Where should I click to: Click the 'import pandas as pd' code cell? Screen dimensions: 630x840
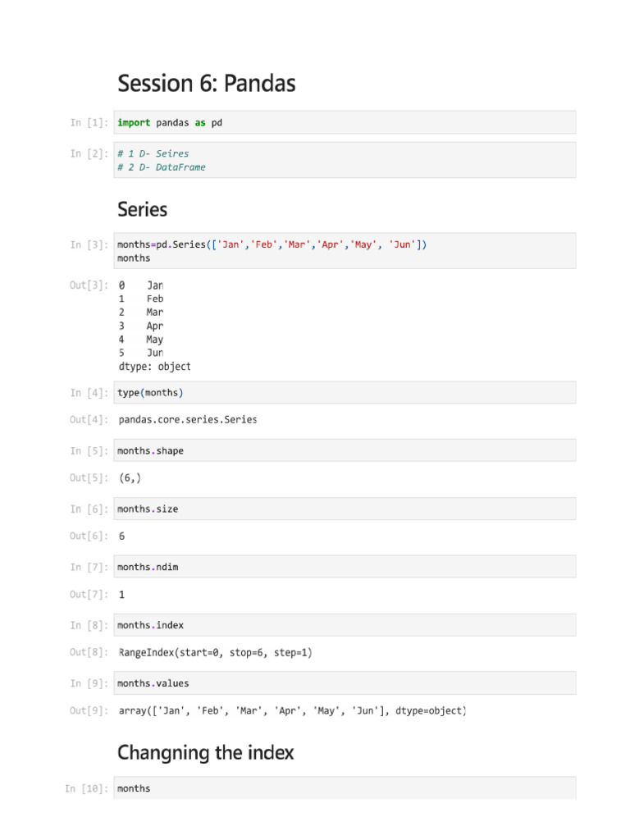tap(345, 123)
